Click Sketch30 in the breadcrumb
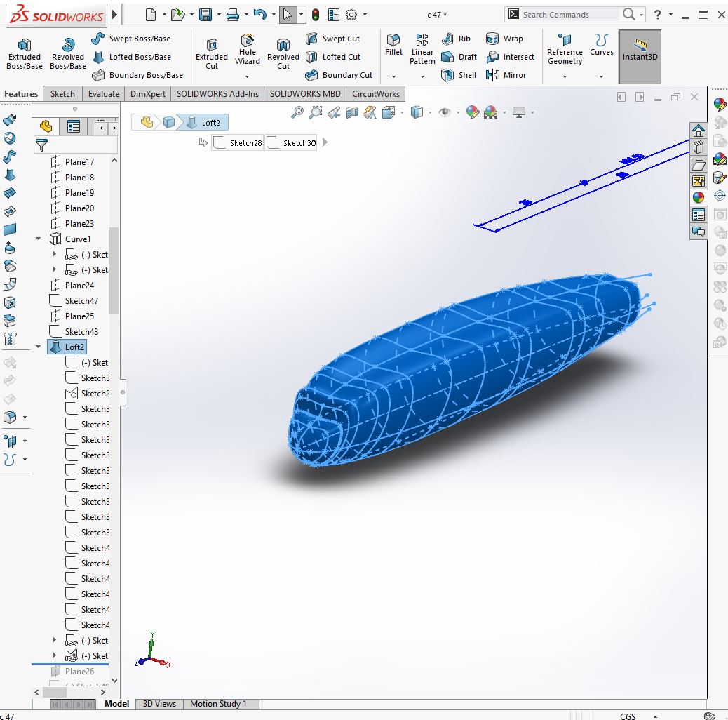 coord(292,143)
